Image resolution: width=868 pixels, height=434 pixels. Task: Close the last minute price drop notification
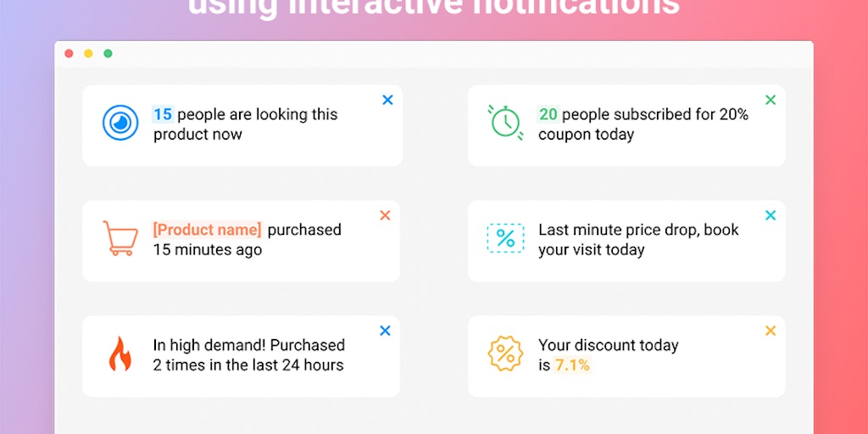coord(771,215)
